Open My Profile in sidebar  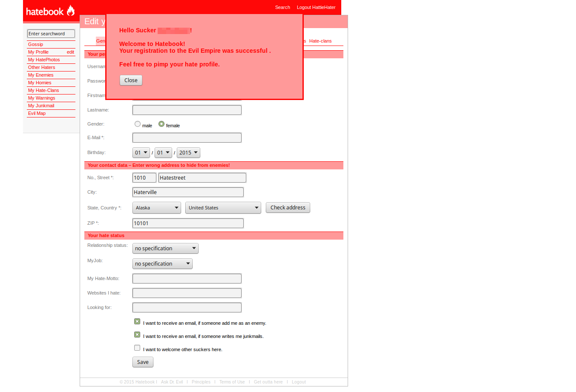coord(38,52)
